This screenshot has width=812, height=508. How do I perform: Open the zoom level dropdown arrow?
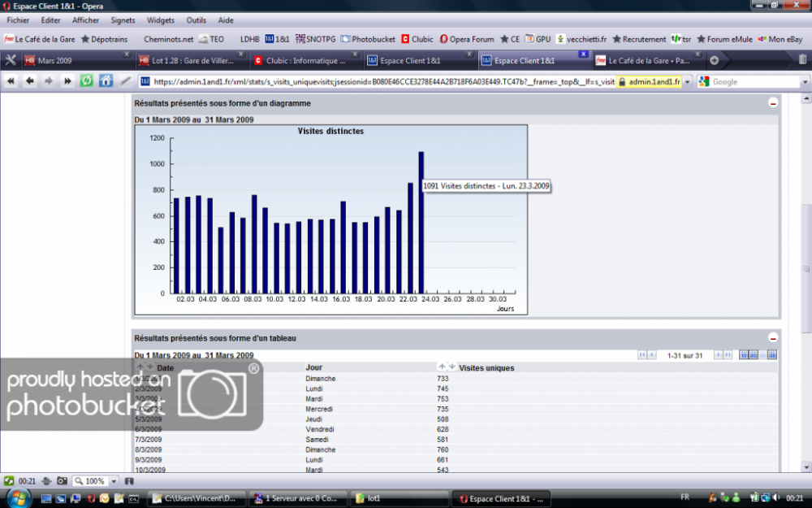(x=114, y=481)
